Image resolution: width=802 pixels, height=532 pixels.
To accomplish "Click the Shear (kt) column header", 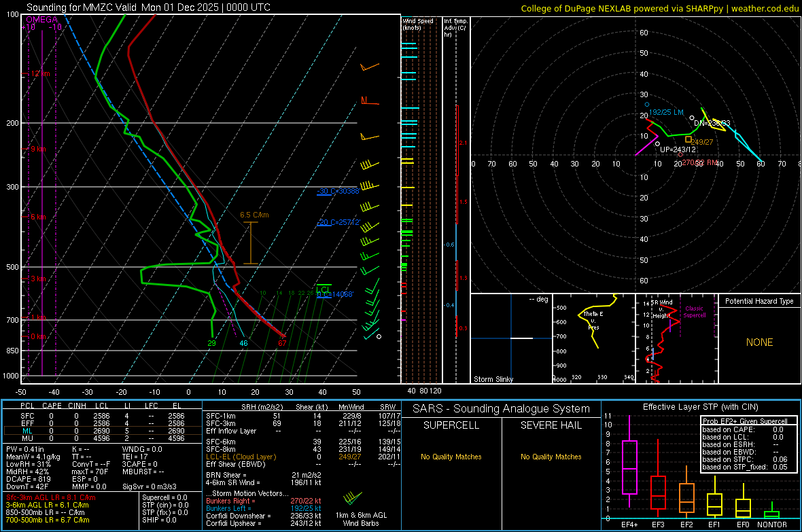I will click(311, 407).
